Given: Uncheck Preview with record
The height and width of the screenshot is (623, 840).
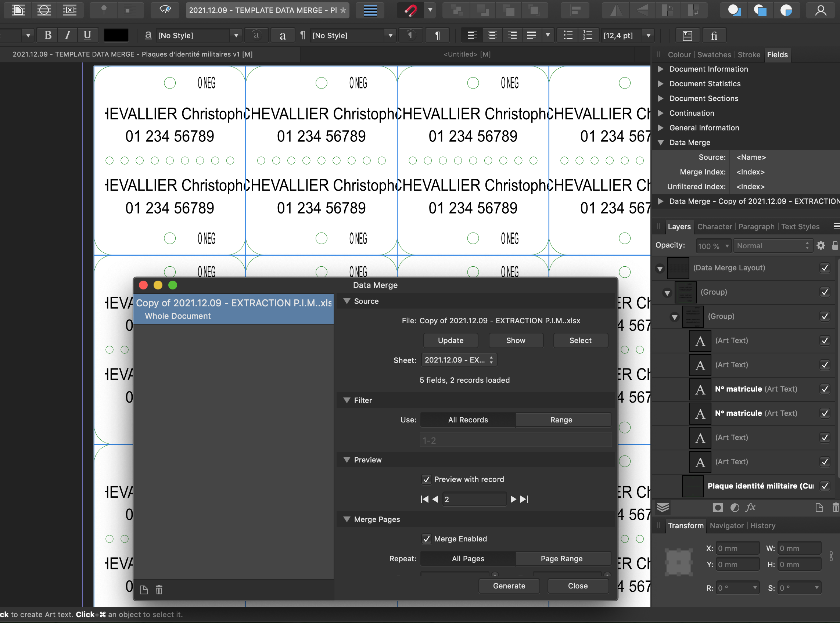Looking at the screenshot, I should [x=427, y=479].
